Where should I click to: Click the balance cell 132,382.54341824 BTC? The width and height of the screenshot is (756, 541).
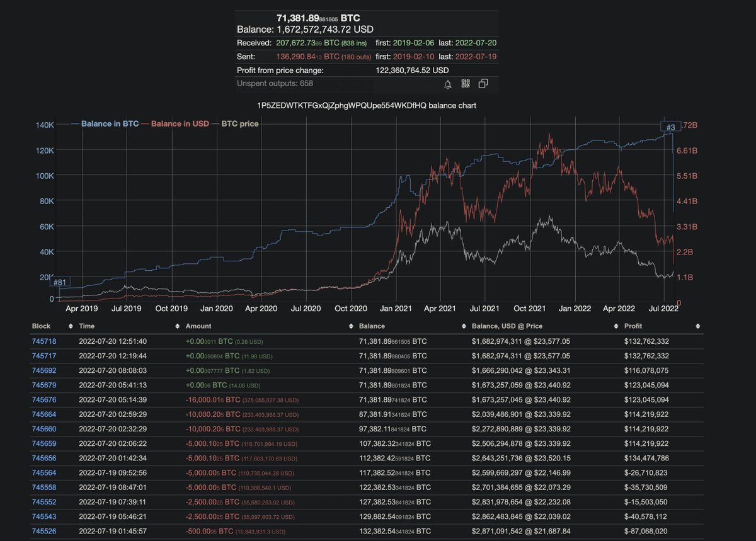tap(394, 532)
